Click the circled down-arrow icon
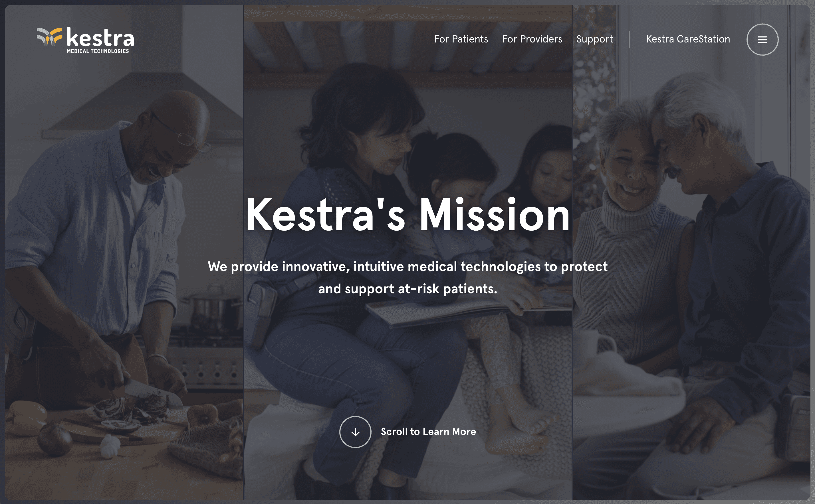Screen dimensions: 815x504 click(355, 432)
